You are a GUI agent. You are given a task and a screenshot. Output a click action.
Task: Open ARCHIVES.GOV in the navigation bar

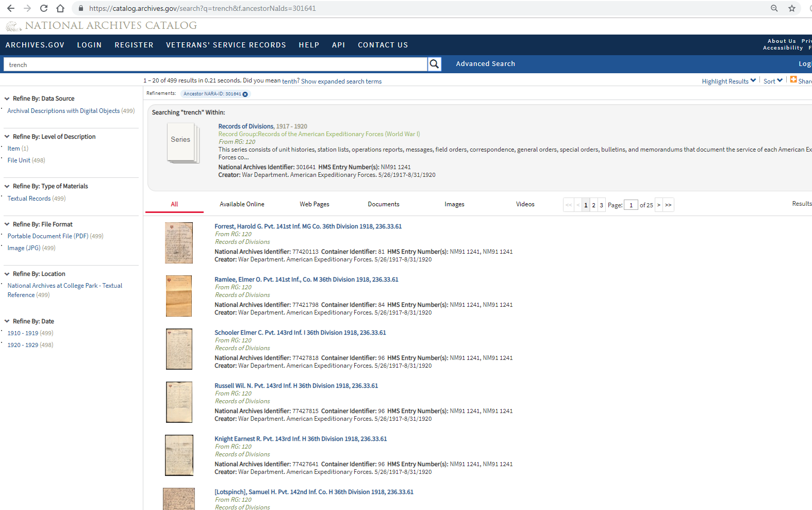pyautogui.click(x=35, y=45)
